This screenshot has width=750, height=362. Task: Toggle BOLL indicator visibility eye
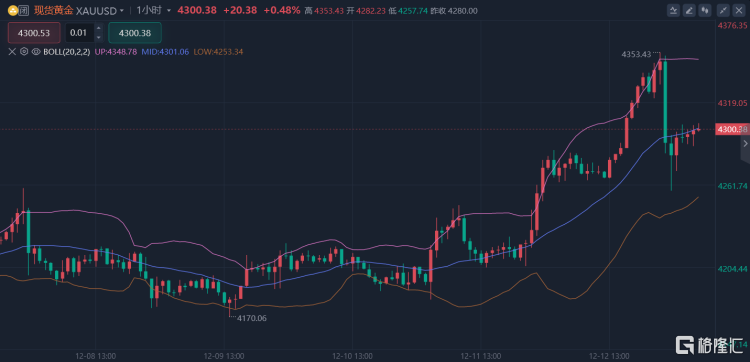tap(35, 52)
